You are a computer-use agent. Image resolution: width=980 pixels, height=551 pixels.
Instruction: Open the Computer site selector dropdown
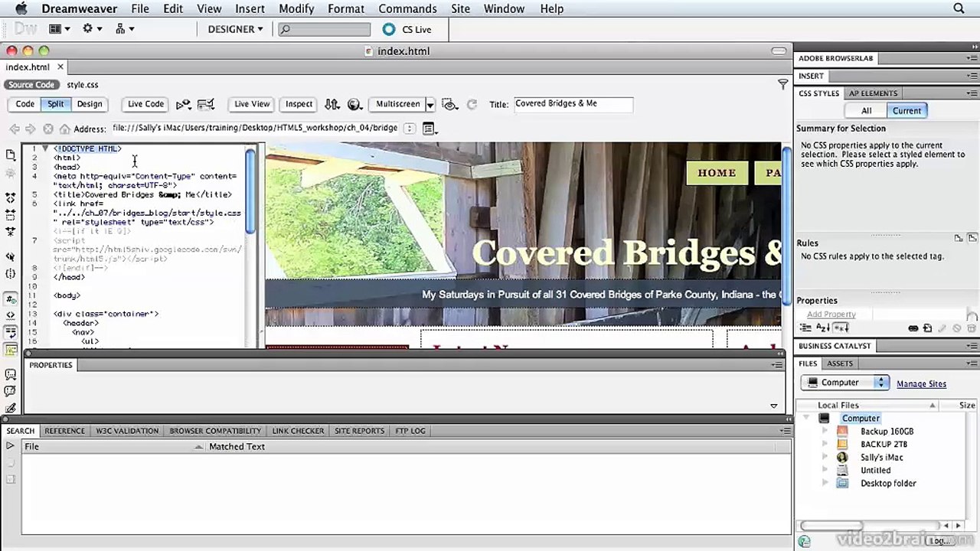[844, 383]
